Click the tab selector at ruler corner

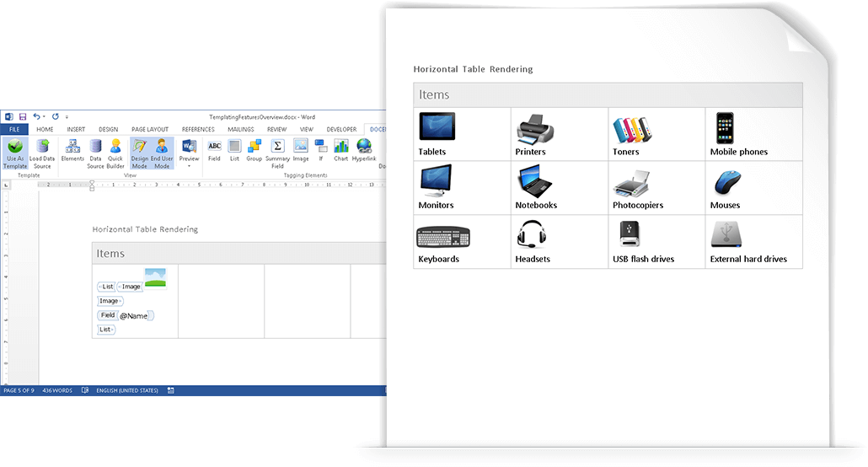6,185
